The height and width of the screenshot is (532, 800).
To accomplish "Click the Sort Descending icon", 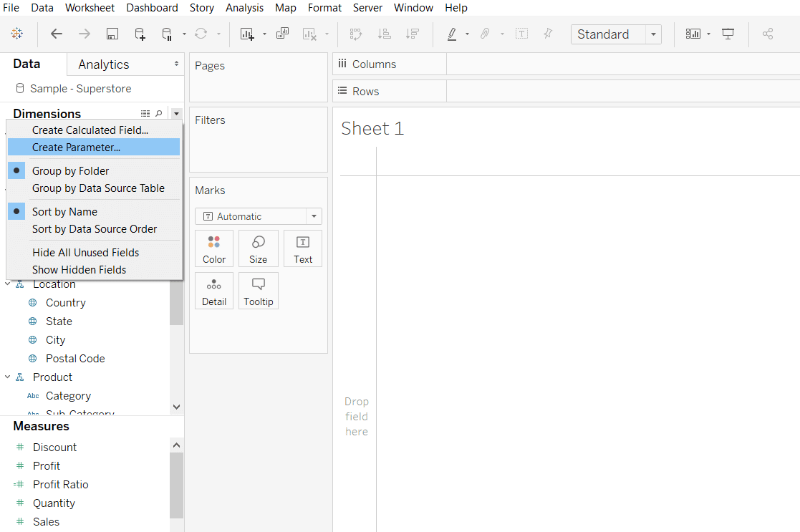I will (x=413, y=34).
